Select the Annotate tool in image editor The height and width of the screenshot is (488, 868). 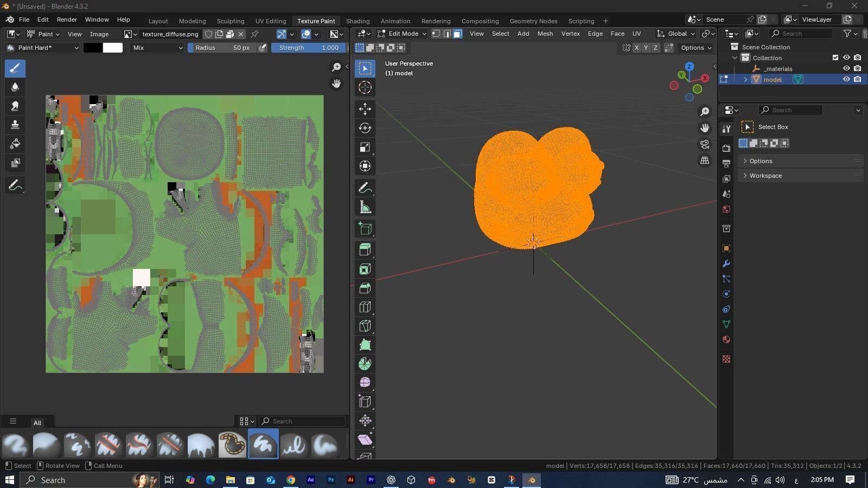pos(15,185)
